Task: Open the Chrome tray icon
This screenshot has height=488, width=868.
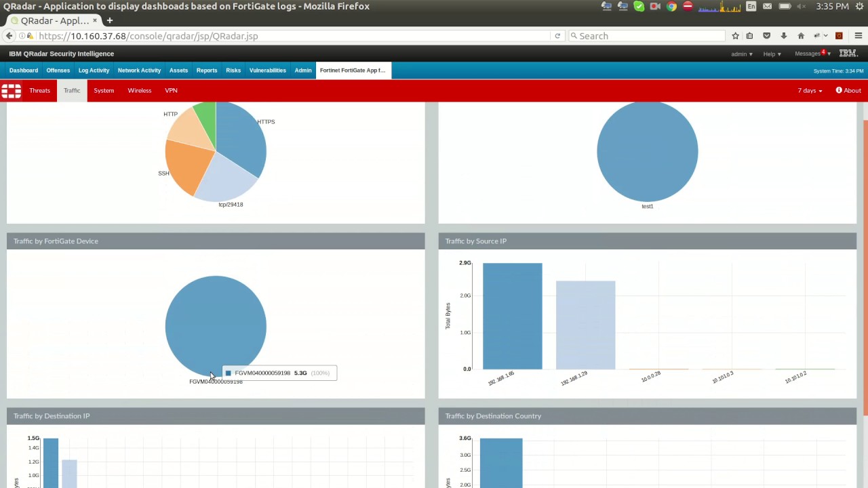Action: pos(671,6)
